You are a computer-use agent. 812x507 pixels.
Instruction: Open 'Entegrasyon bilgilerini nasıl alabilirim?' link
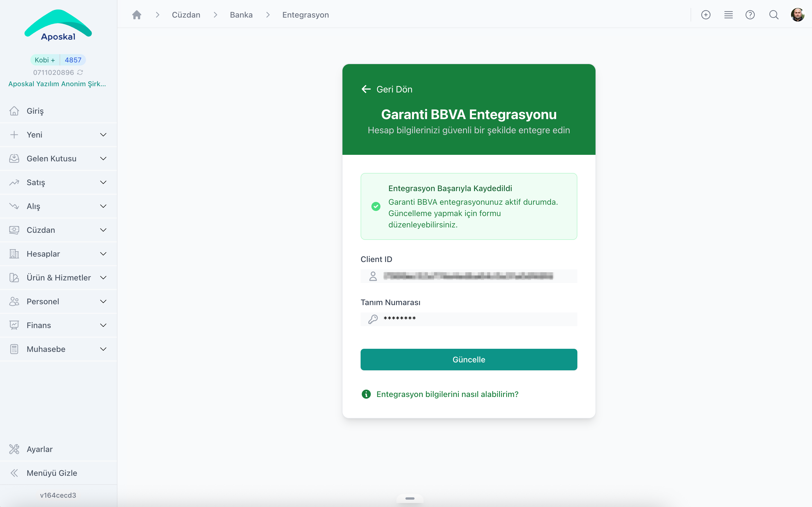(447, 394)
